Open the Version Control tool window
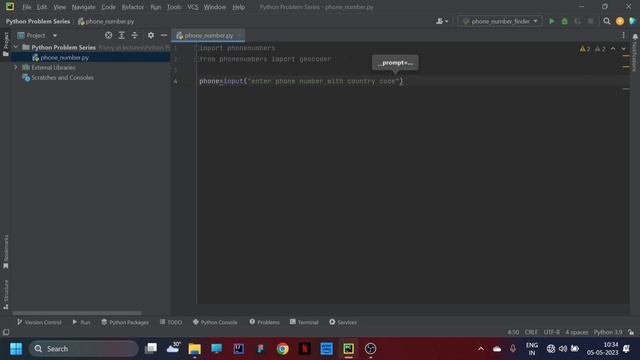The height and width of the screenshot is (360, 640). (x=39, y=322)
